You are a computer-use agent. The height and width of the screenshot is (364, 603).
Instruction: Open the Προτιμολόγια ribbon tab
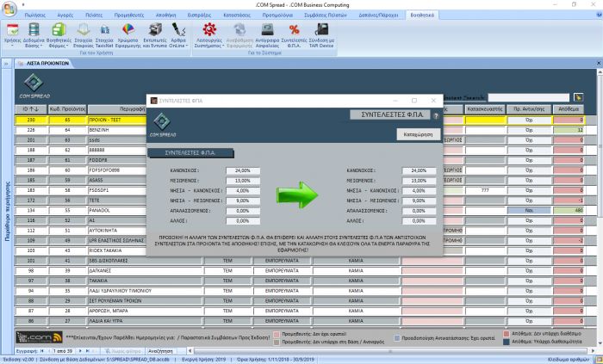[x=277, y=15]
